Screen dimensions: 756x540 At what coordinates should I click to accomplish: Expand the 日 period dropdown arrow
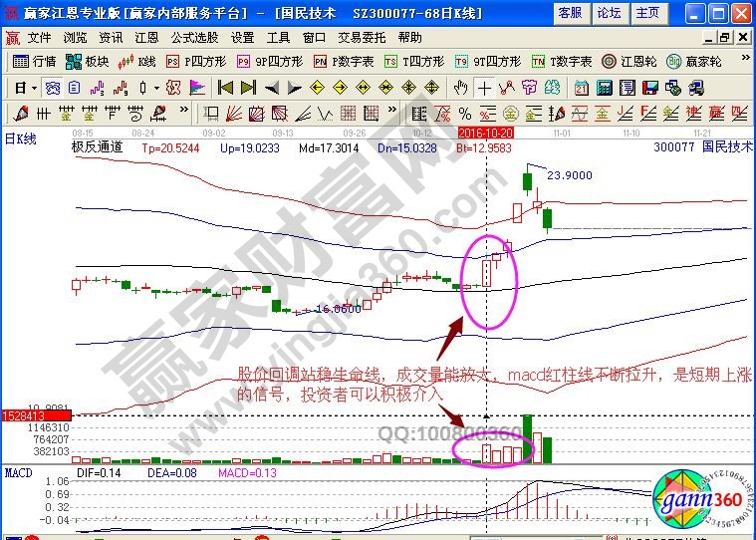coord(34,88)
